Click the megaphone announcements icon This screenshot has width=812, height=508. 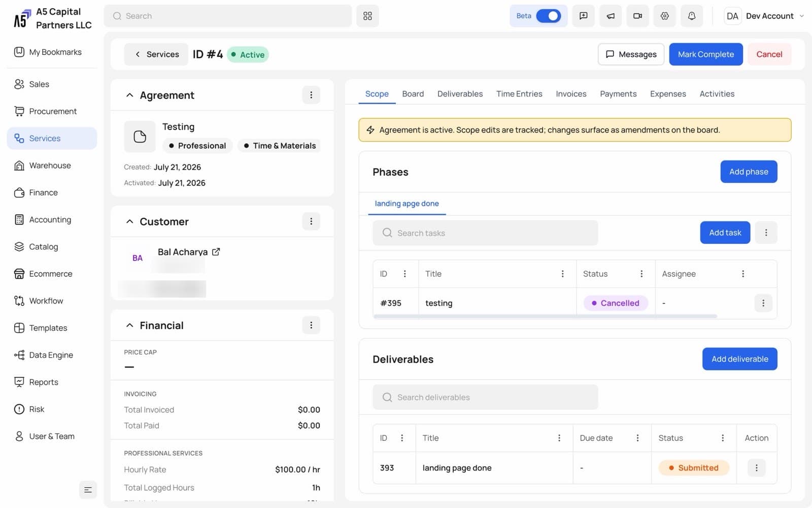click(611, 16)
